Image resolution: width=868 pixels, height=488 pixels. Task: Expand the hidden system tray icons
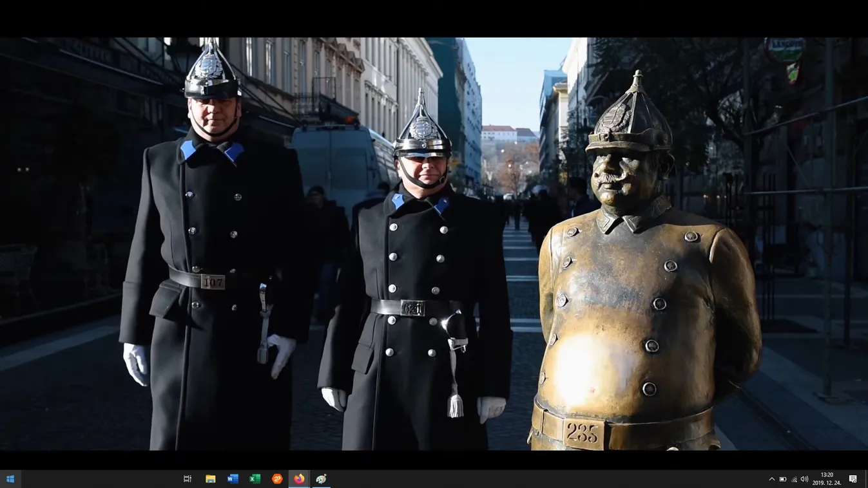[771, 478]
